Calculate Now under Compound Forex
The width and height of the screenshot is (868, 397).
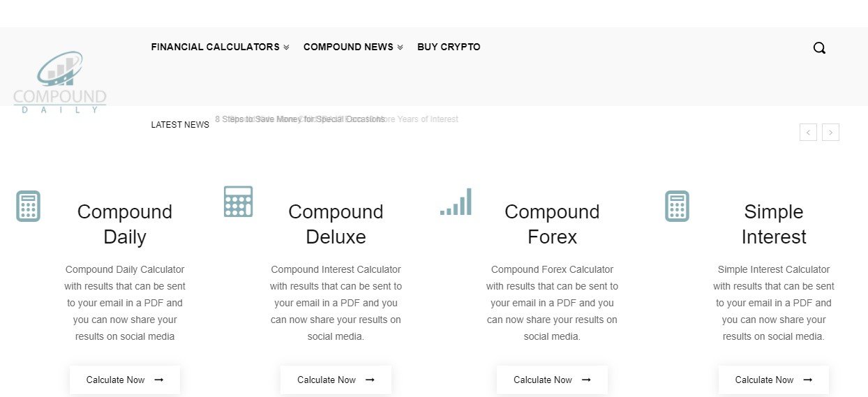click(x=552, y=380)
